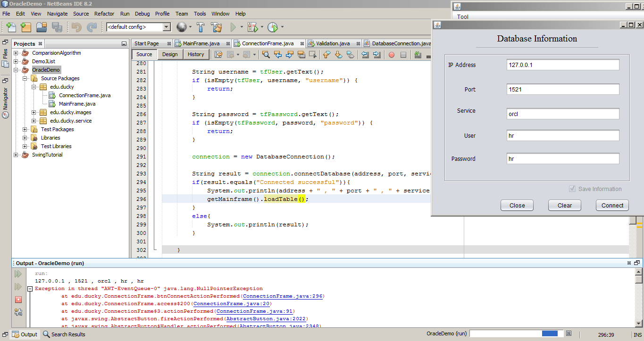Screen dimensions: 644x341
Task: Click Find Selection magnifier in editor toolbar
Action: pyautogui.click(x=266, y=55)
